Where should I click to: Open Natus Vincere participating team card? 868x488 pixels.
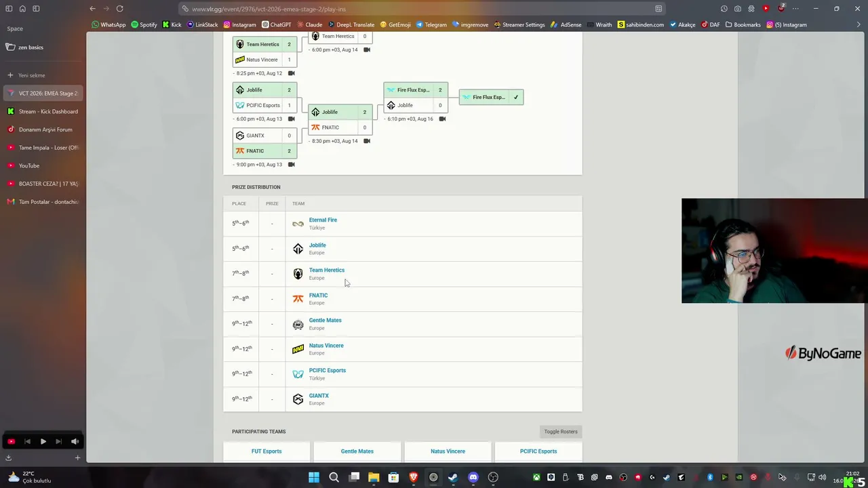click(x=448, y=451)
